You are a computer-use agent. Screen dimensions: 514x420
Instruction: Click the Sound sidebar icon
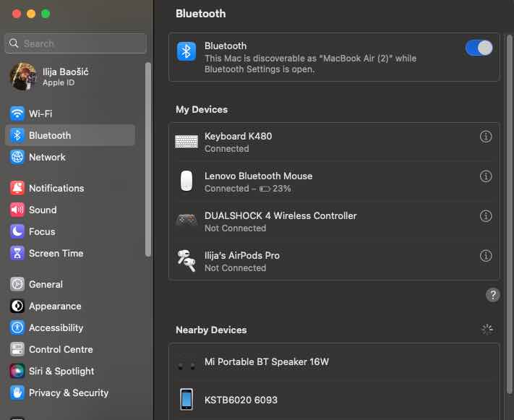click(x=17, y=210)
